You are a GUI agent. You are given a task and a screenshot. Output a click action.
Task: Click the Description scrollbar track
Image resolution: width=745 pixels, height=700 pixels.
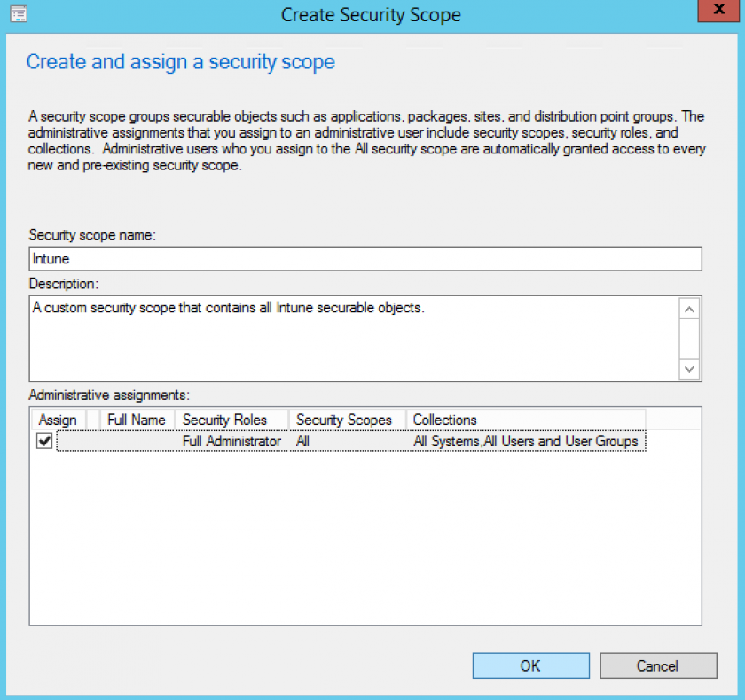689,339
